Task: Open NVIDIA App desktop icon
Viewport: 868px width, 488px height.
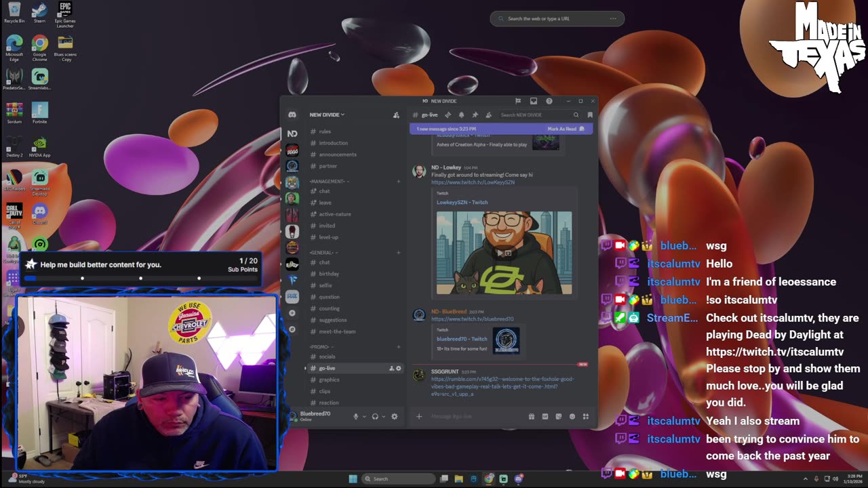Action: pyautogui.click(x=39, y=146)
